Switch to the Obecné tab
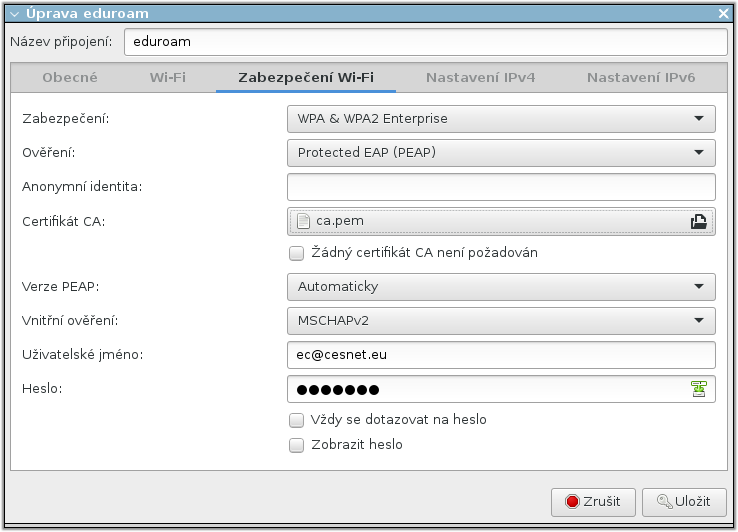This screenshot has height=532, width=738. [x=70, y=78]
